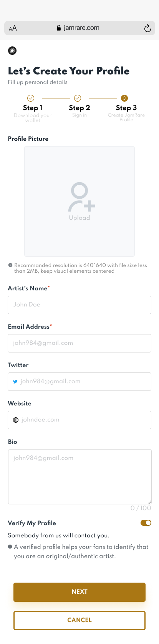This screenshot has height=644, width=159.
Task: Focus the Artist's Name field
Action: click(79, 305)
